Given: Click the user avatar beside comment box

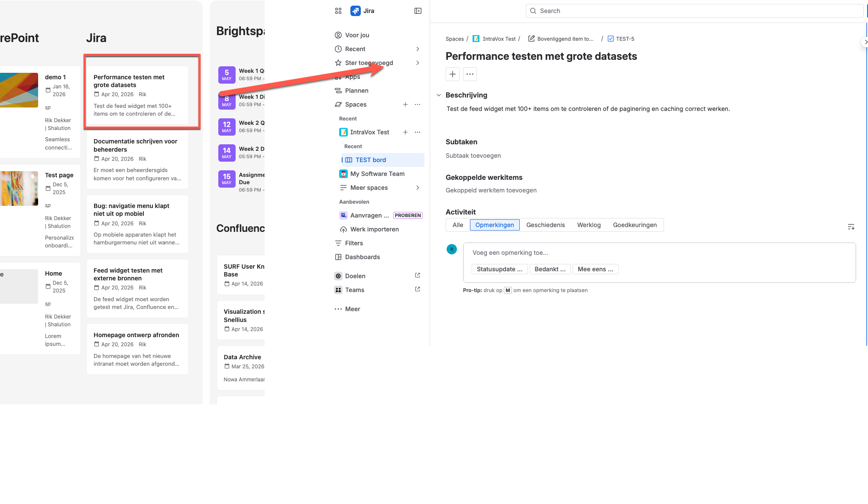Looking at the screenshot, I should tap(452, 249).
